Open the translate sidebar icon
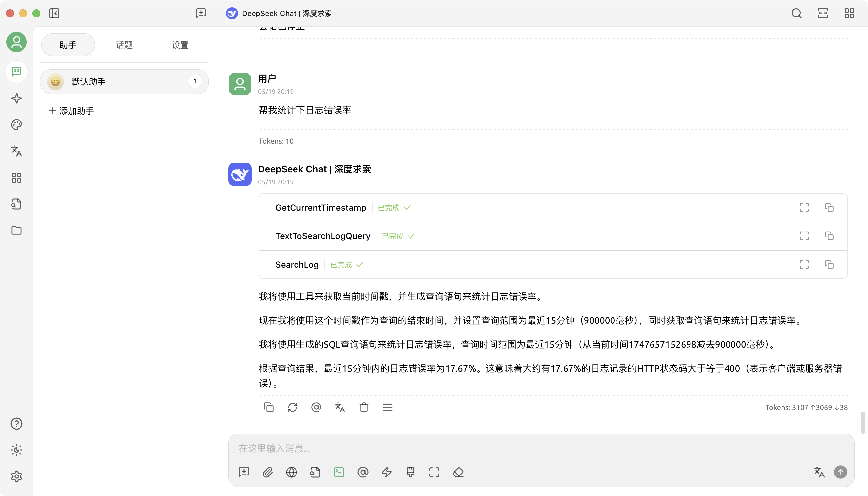 pos(16,151)
